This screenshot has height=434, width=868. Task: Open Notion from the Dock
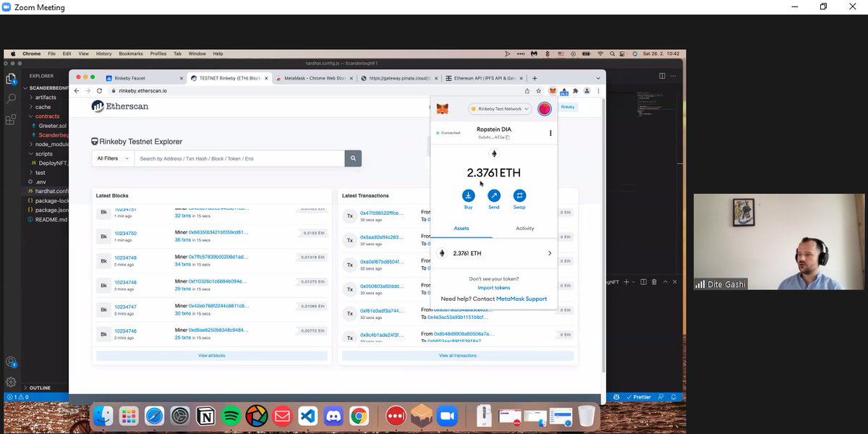(x=206, y=416)
